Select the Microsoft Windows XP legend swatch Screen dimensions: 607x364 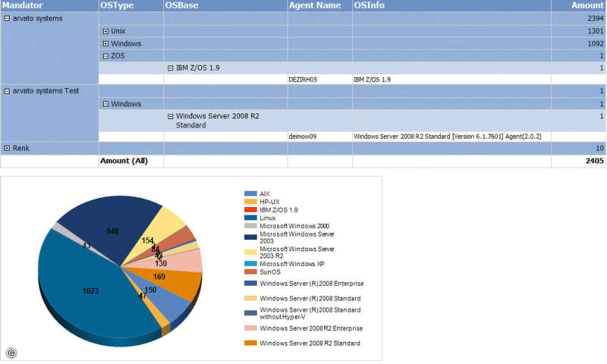point(250,264)
